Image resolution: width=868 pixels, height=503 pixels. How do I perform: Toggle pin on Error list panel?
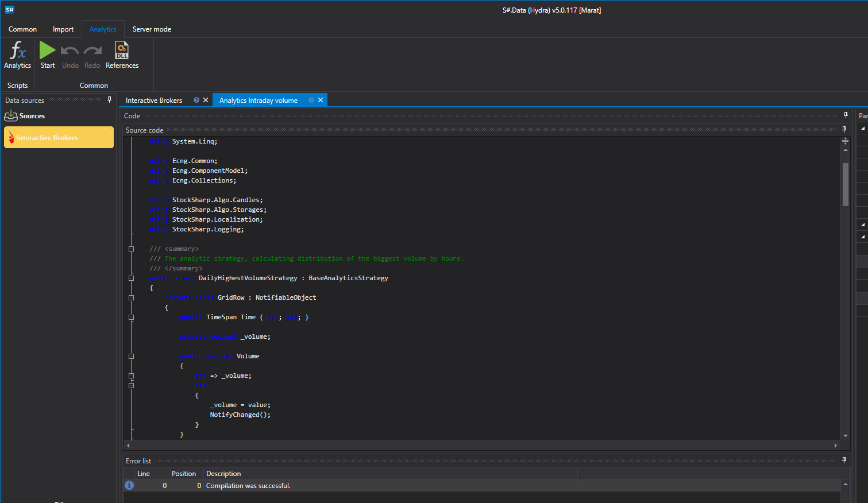click(x=844, y=460)
